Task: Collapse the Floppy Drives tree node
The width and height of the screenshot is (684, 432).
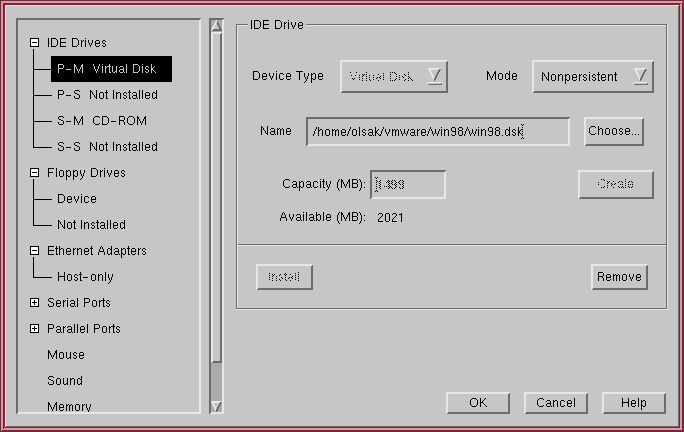Action: (35, 173)
